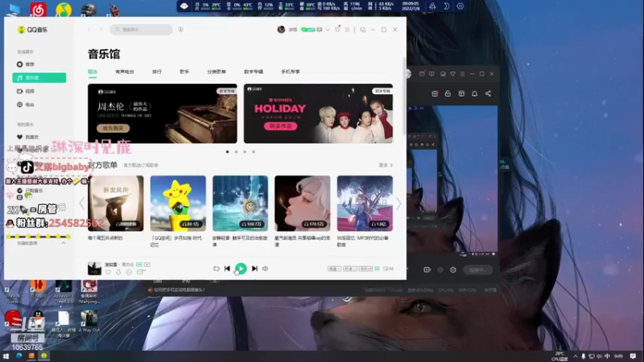Skip to the next track

[x=254, y=269]
